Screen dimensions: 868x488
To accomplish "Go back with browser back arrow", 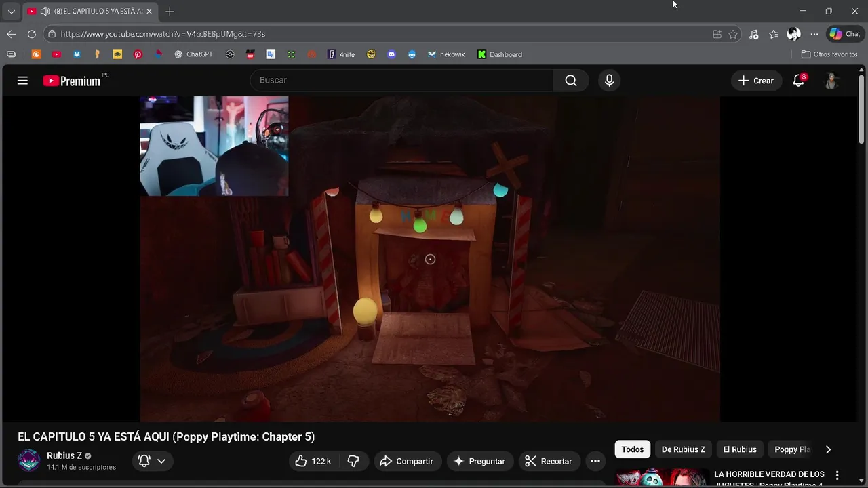I will click(x=12, y=34).
